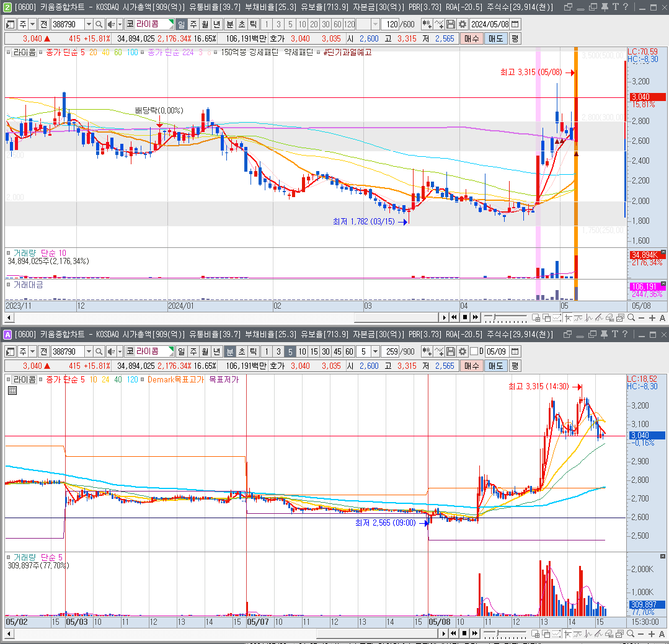Add indicator line icon in top toolbar
This screenshot has width=669, height=644.
pyautogui.click(x=438, y=24)
